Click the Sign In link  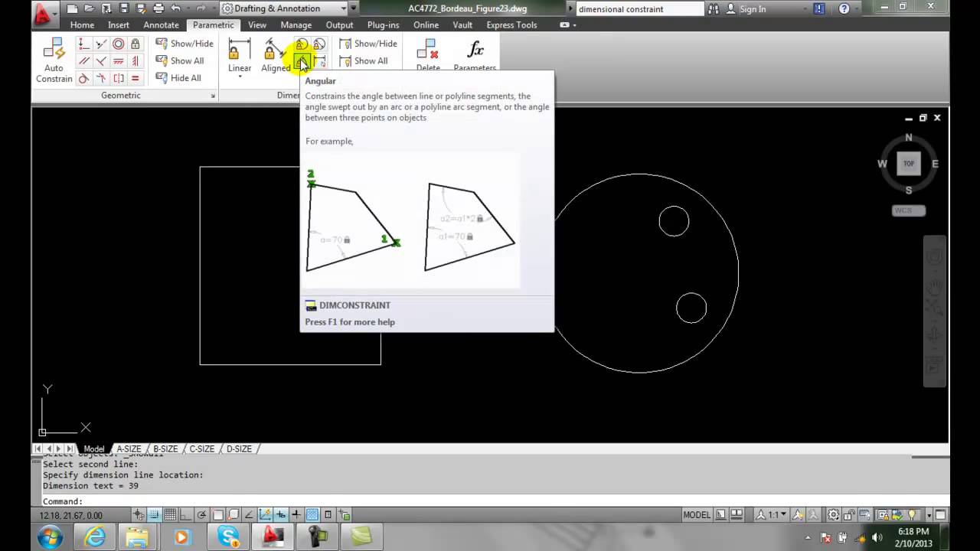click(x=753, y=9)
